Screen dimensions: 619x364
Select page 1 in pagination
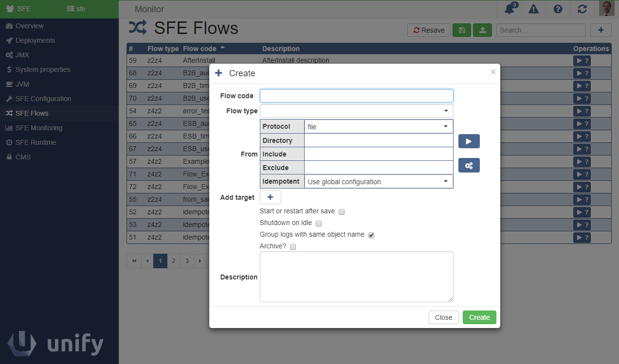point(160,261)
